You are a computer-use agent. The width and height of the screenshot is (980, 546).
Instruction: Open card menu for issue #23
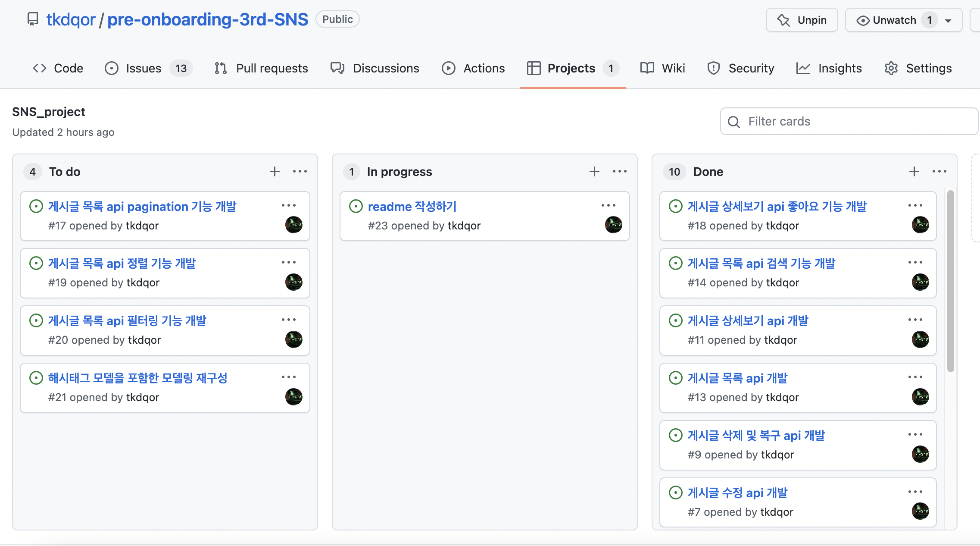609,205
